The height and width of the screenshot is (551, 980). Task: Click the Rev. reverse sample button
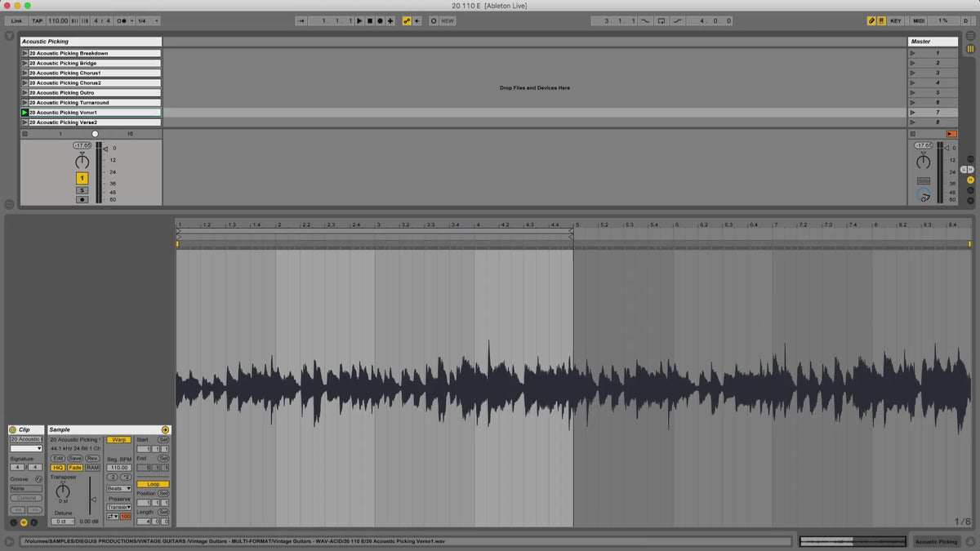(92, 458)
